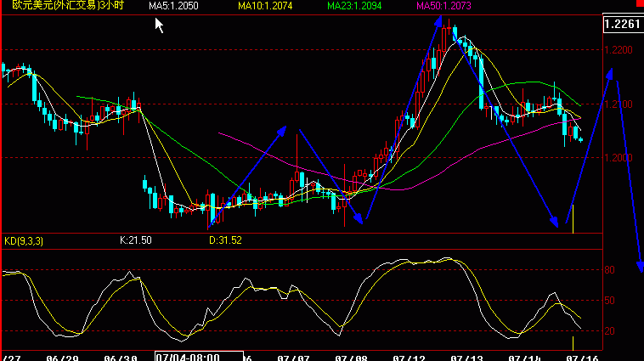Click the KD axis level 50

click(609, 301)
